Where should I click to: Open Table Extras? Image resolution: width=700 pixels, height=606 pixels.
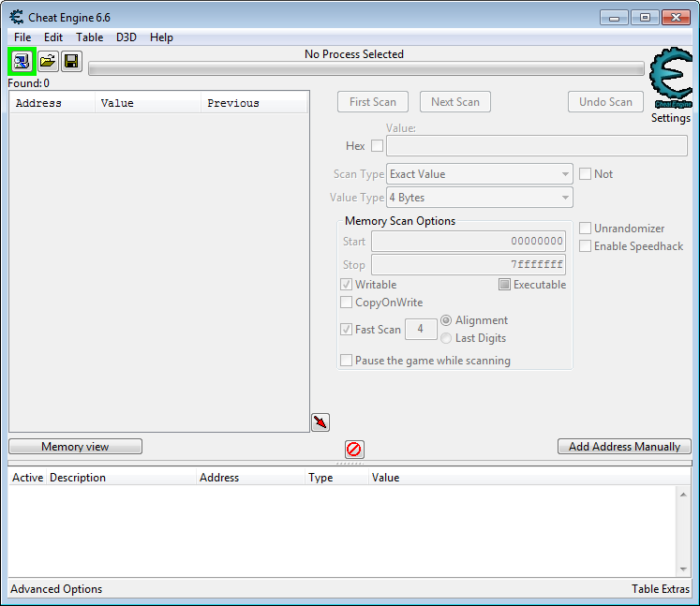tap(661, 589)
